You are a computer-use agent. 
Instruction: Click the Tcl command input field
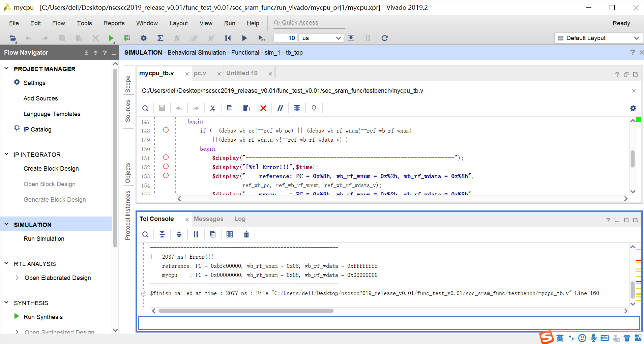click(x=389, y=323)
